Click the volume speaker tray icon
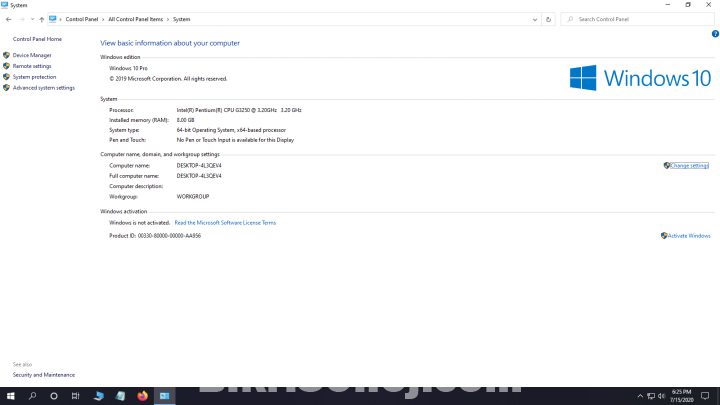This screenshot has height=405, width=720. pos(662,396)
